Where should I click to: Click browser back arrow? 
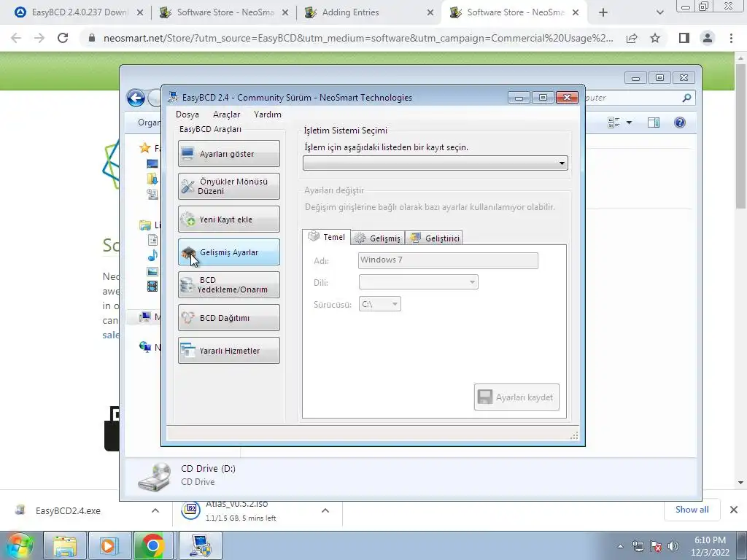pyautogui.click(x=16, y=38)
